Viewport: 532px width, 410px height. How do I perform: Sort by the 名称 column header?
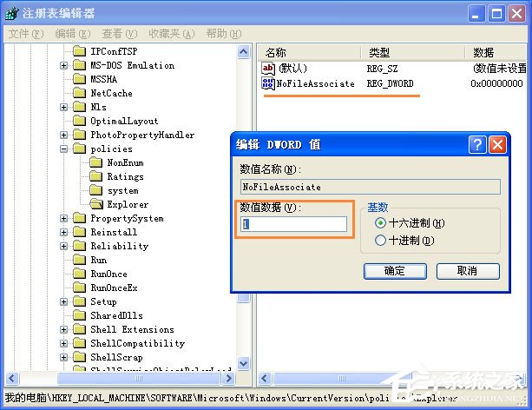pyautogui.click(x=308, y=53)
